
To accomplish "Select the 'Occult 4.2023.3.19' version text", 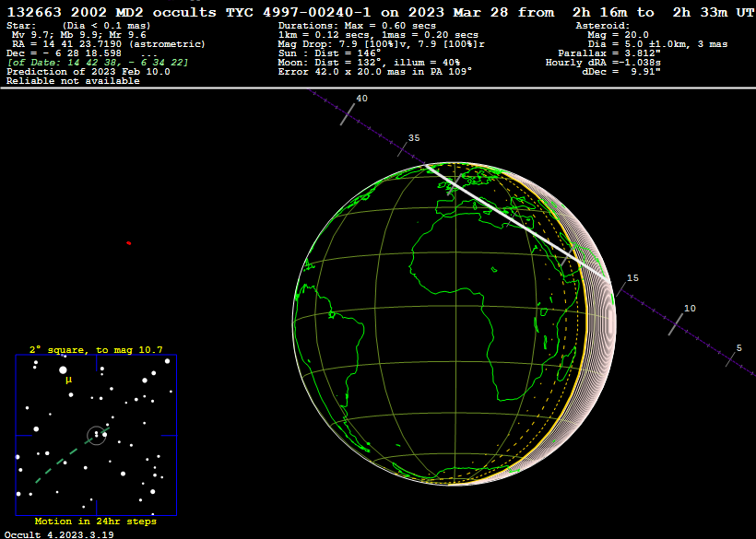I will point(59,534).
